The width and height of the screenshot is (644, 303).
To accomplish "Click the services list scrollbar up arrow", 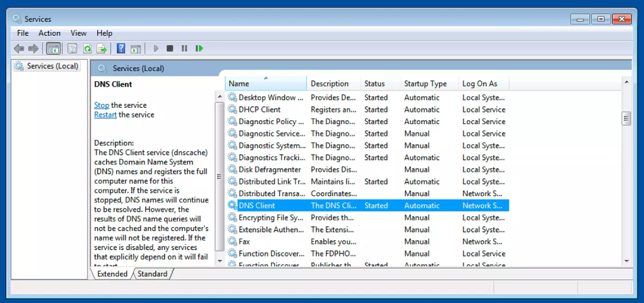I will click(626, 82).
